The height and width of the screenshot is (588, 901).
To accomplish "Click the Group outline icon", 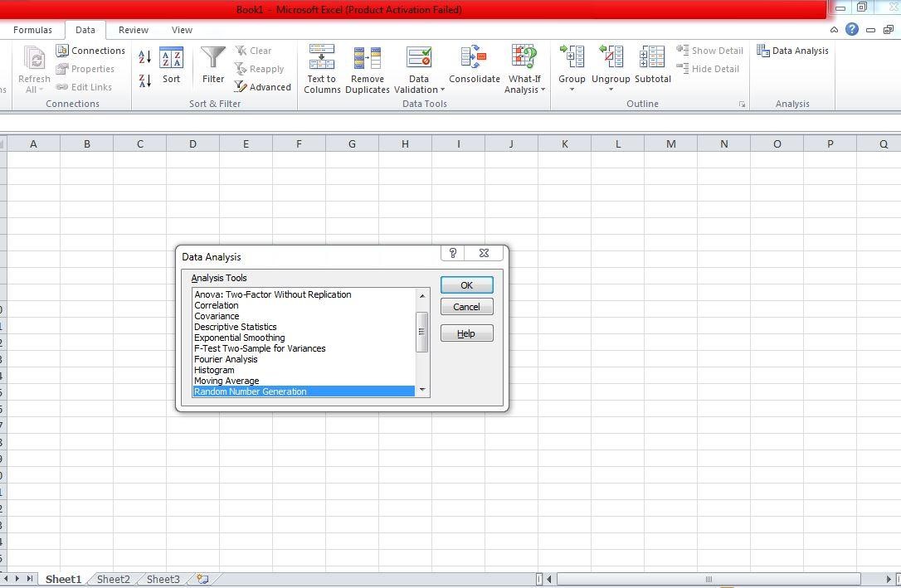I will 572,57.
